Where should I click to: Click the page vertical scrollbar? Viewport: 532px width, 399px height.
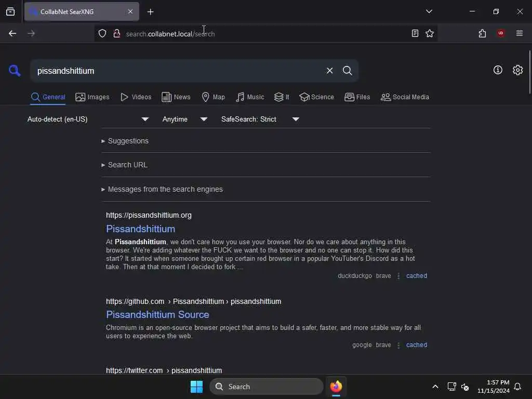529,72
